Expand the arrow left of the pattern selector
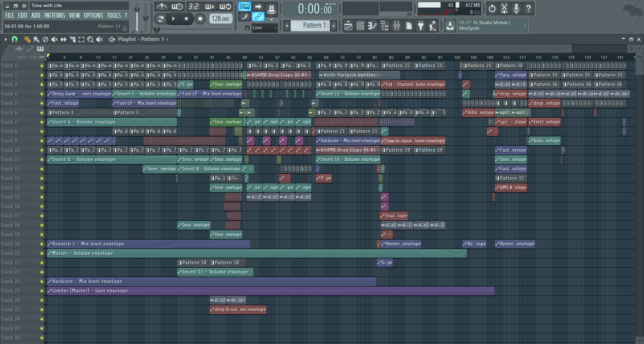The width and height of the screenshot is (644, 344). pyautogui.click(x=287, y=26)
